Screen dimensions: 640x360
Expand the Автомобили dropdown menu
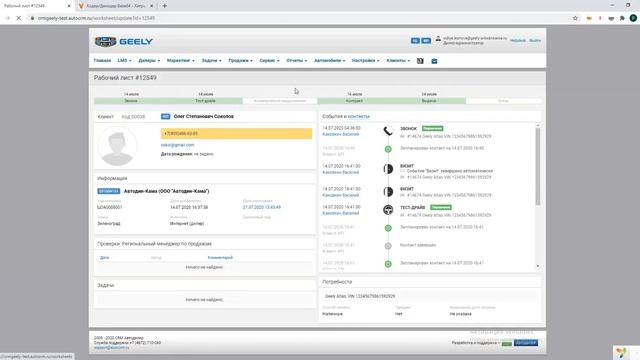pyautogui.click(x=330, y=60)
